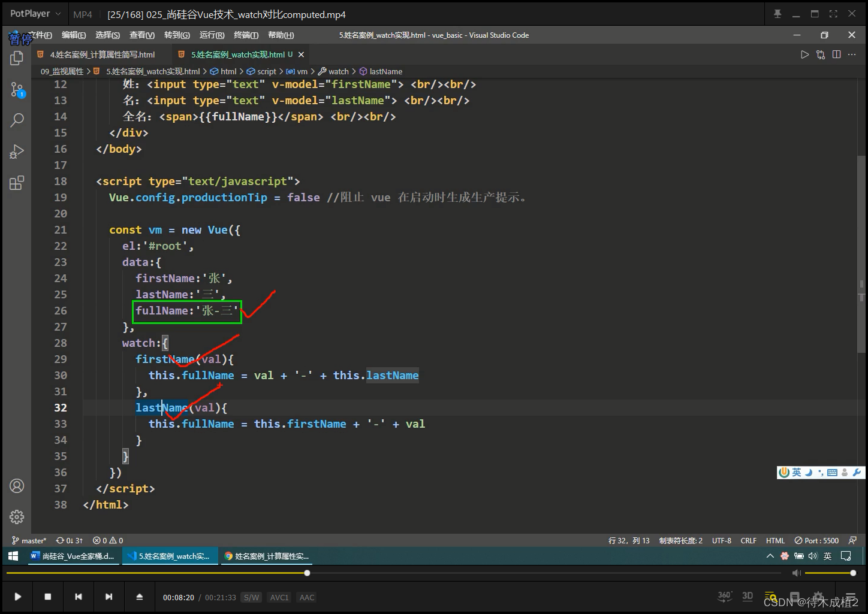The height and width of the screenshot is (614, 868).
Task: Click the 行 32, 列 13 cursor position
Action: coord(629,540)
